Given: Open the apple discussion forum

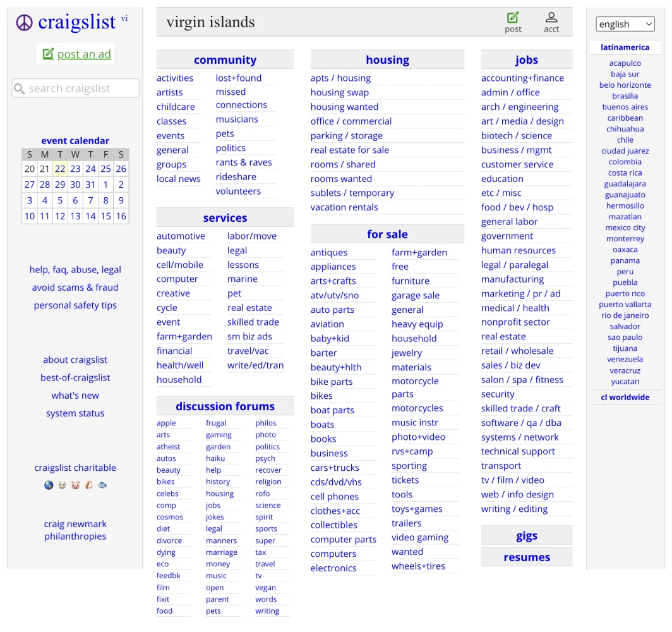Looking at the screenshot, I should click(166, 423).
